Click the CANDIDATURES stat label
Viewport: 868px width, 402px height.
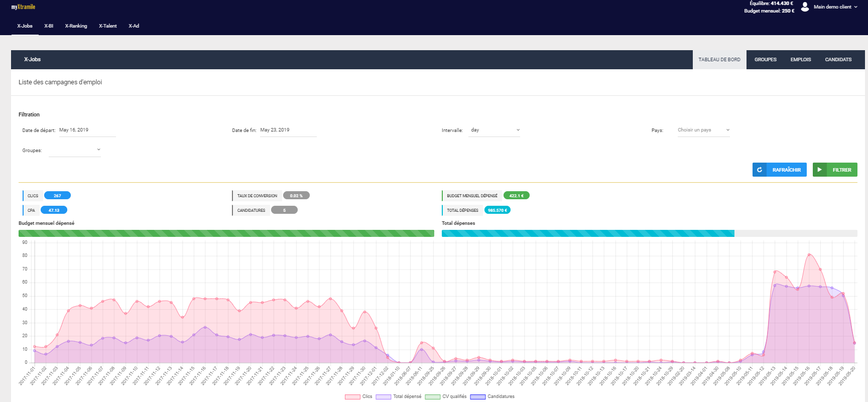pyautogui.click(x=251, y=210)
